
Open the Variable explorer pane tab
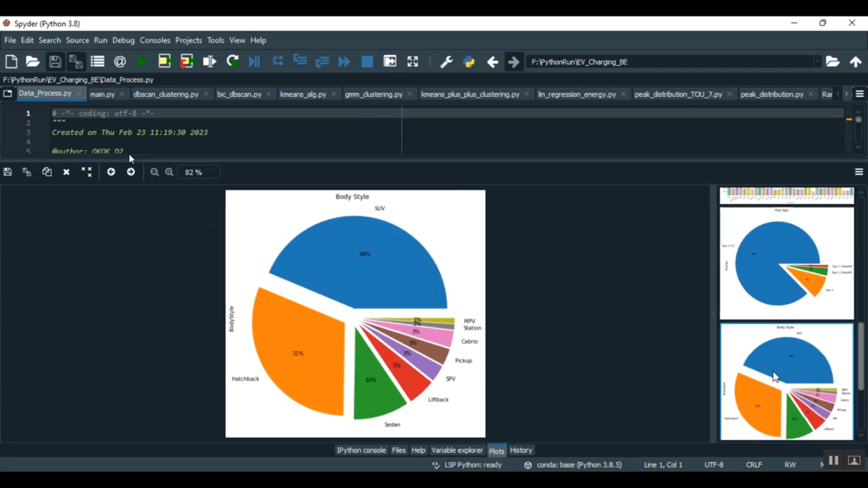point(457,450)
